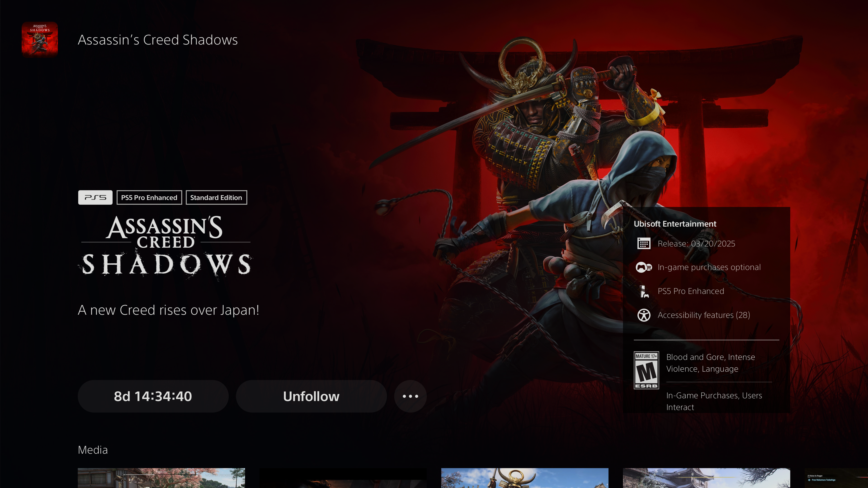Select the PS5 Pro Enhanced tag
The height and width of the screenshot is (488, 868).
tap(149, 197)
